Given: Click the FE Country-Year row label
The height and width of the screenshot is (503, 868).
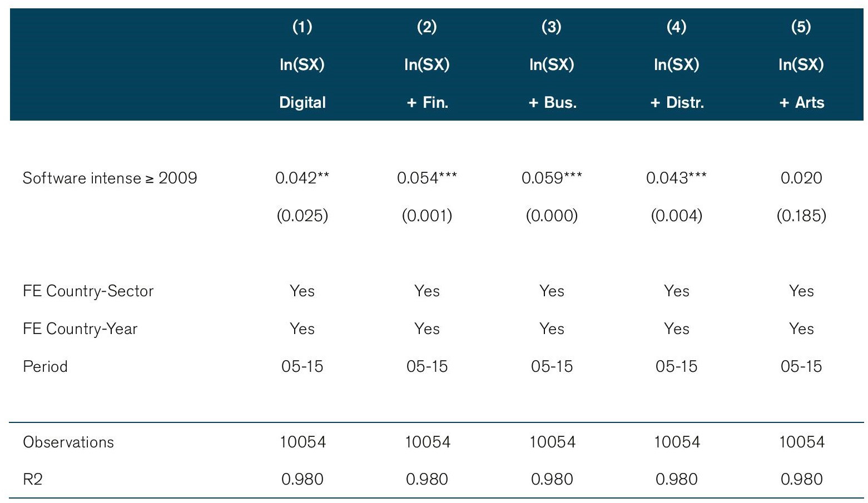Looking at the screenshot, I should pyautogui.click(x=80, y=329).
